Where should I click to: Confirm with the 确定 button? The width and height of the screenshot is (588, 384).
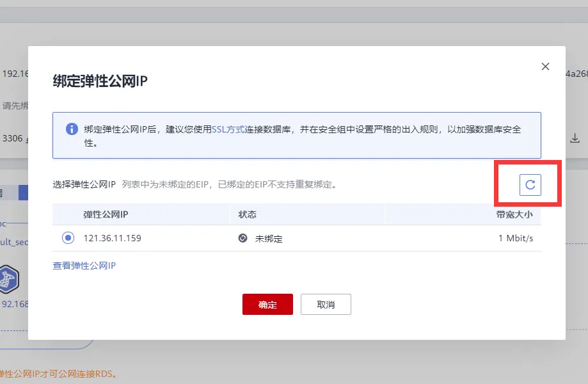click(x=267, y=304)
